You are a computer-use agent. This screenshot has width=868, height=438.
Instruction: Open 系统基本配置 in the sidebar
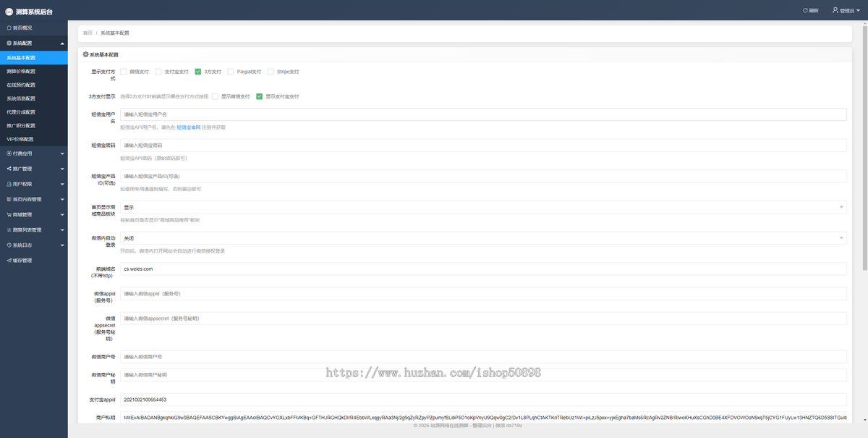click(34, 57)
